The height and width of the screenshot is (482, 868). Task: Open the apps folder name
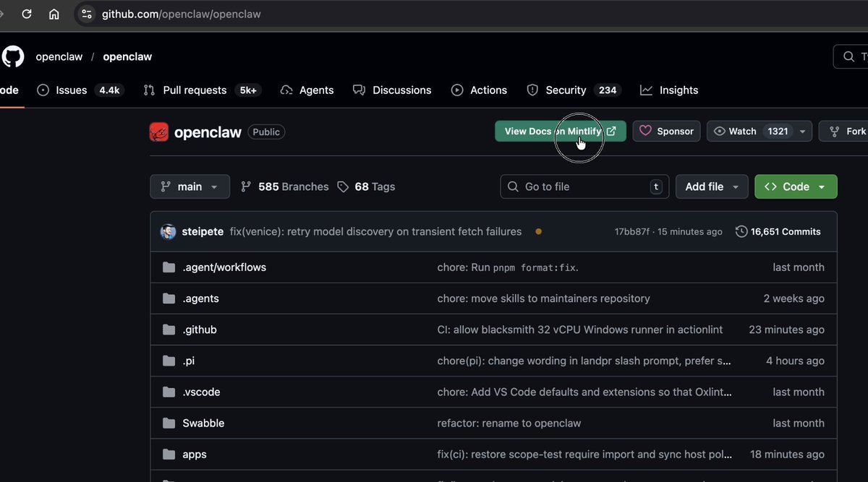tap(195, 455)
